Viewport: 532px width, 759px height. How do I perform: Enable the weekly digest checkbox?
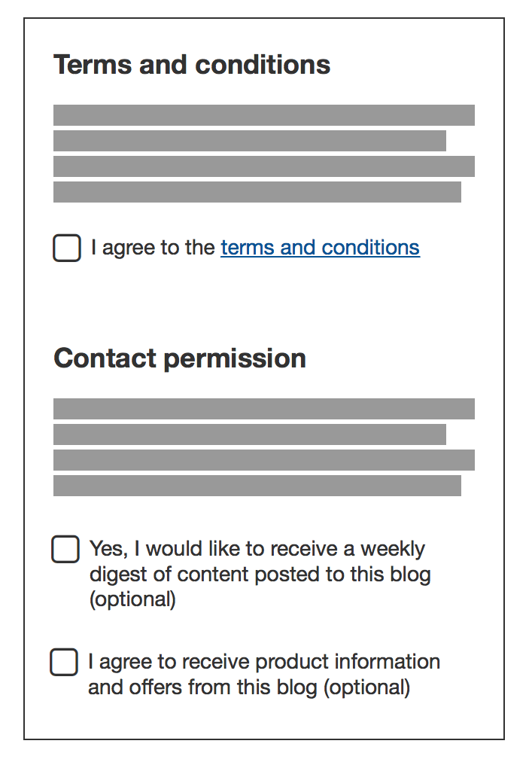(65, 549)
